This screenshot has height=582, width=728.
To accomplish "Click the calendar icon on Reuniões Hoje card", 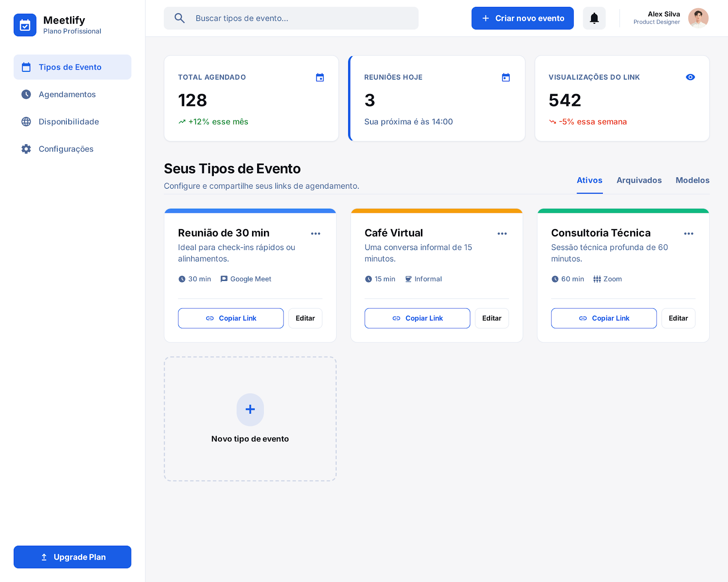I will coord(506,77).
